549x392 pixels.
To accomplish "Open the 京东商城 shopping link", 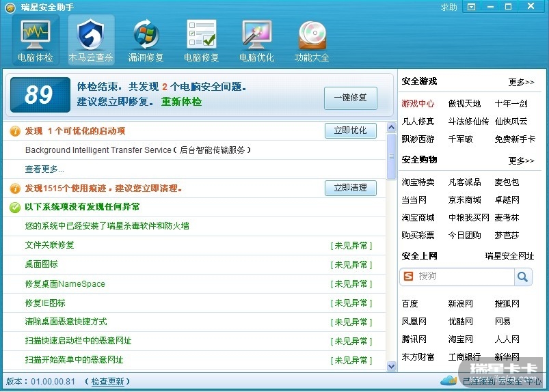I will pyautogui.click(x=465, y=200).
